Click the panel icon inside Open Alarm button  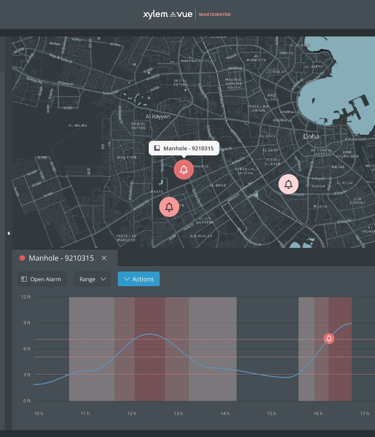click(x=24, y=279)
